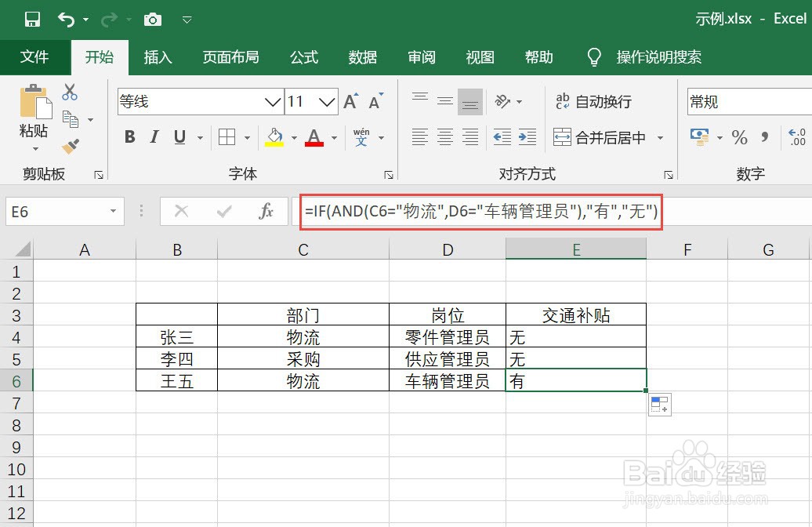Toggle italic formatting
This screenshot has width=812, height=527.
(154, 136)
